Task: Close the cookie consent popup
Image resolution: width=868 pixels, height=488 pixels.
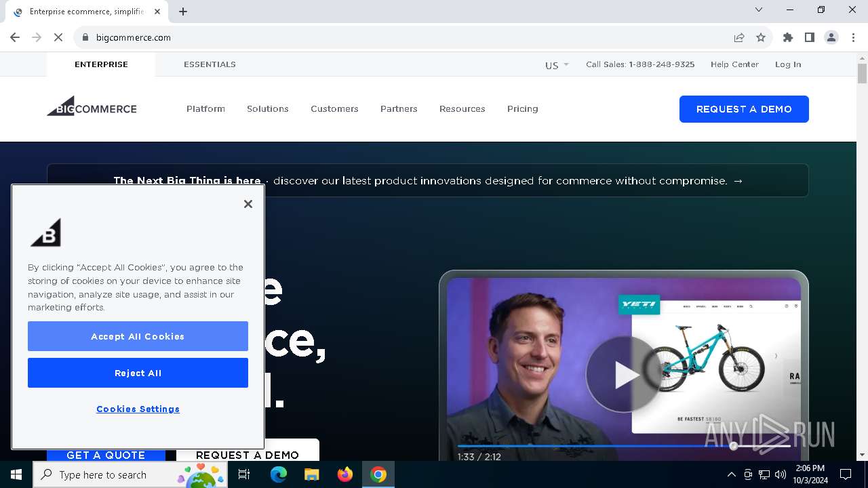Action: pos(248,204)
